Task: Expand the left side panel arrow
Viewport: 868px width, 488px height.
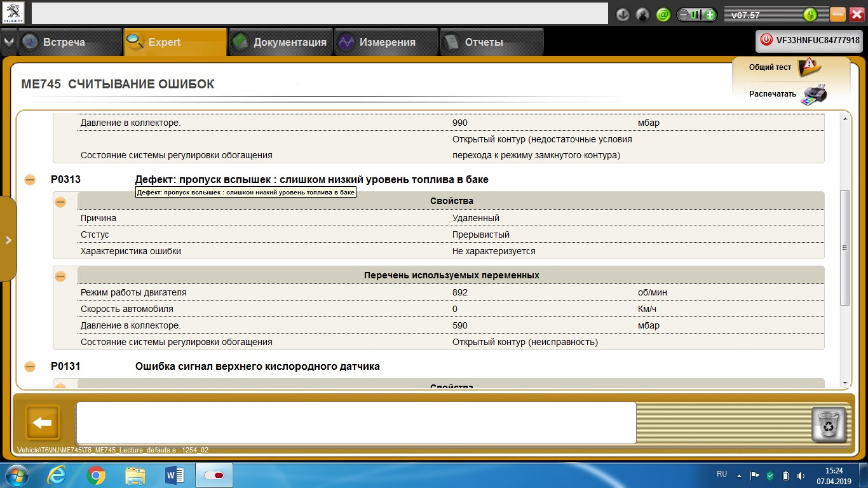Action: [x=8, y=240]
